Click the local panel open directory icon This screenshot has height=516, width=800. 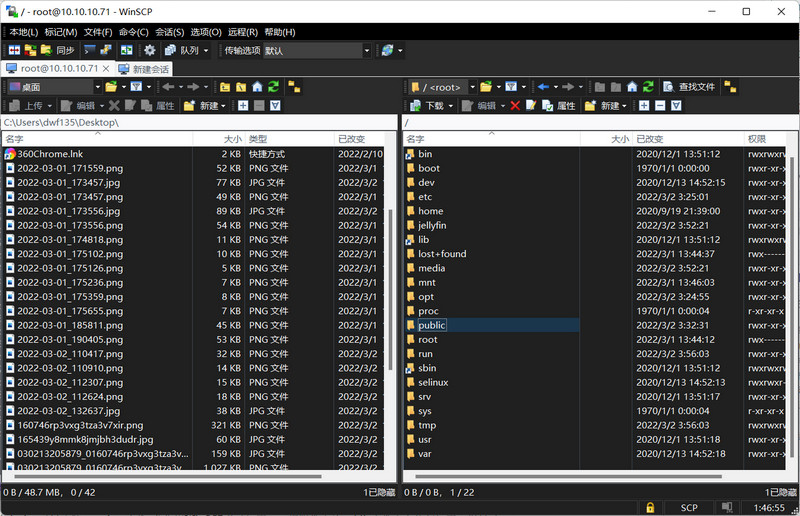(111, 87)
